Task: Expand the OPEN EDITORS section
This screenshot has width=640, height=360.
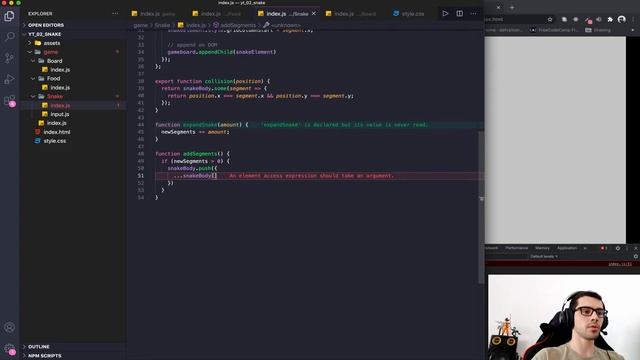Action: coord(46,25)
